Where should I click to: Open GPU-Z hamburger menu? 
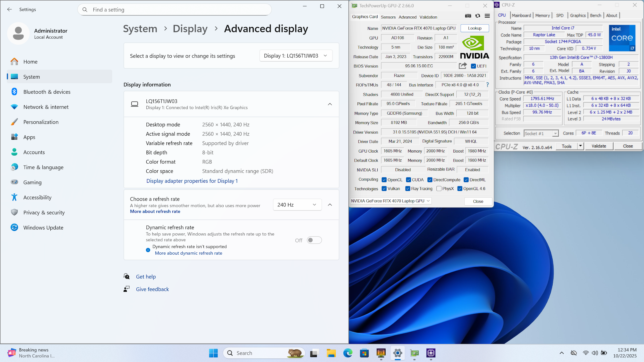tap(487, 16)
